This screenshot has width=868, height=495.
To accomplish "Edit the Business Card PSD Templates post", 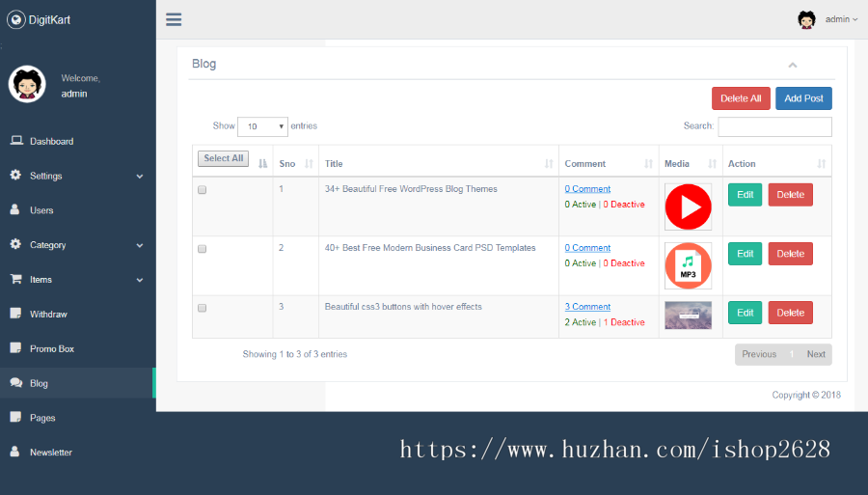I will [x=746, y=254].
